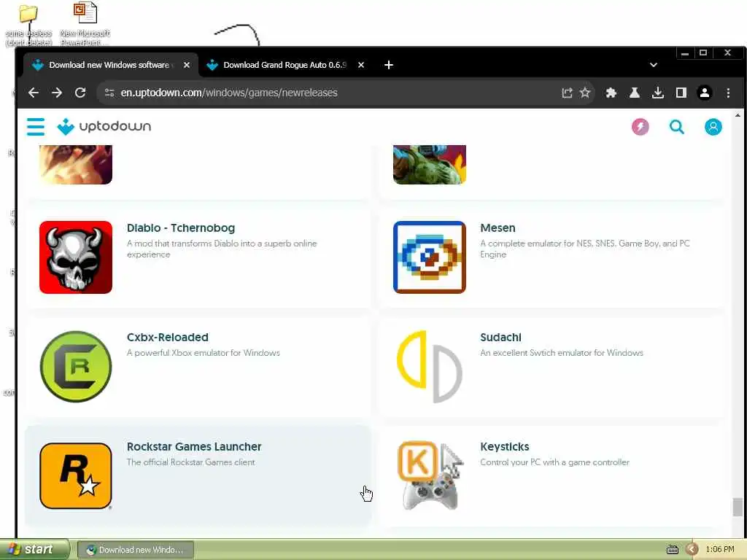This screenshot has width=747, height=560.
Task: Click 'Control your PC with a game controller'
Action: 554,462
